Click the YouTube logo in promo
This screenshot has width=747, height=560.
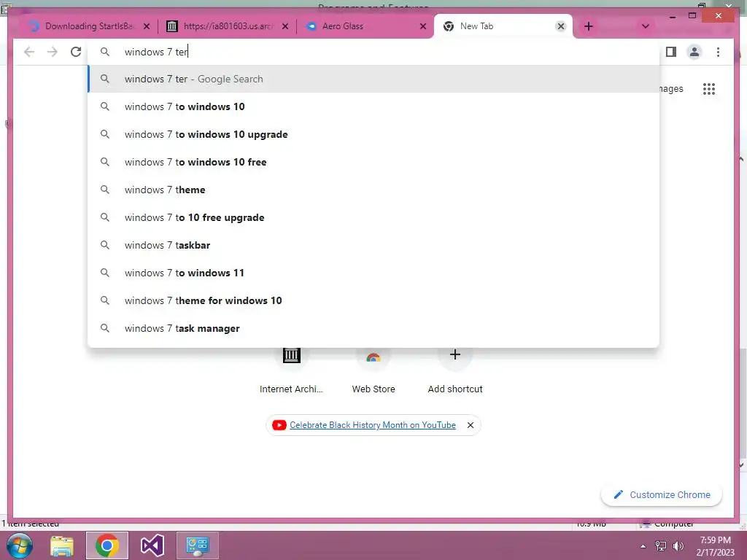[279, 425]
